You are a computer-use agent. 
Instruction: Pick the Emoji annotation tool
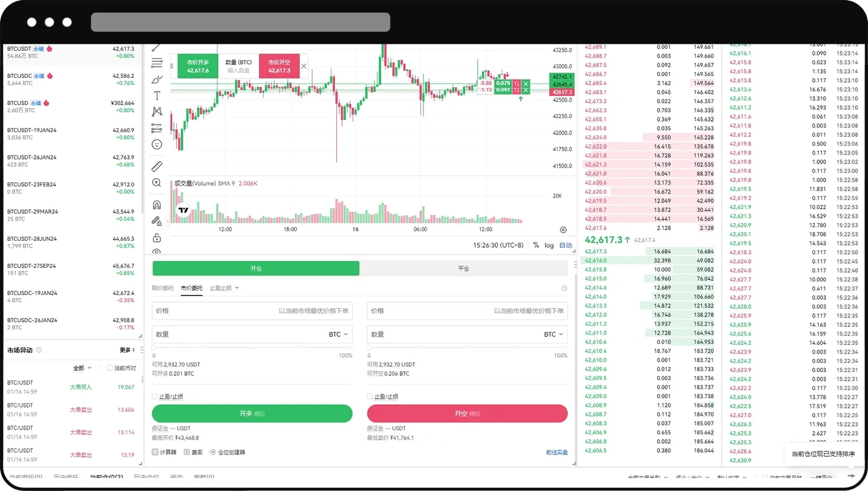pos(156,144)
